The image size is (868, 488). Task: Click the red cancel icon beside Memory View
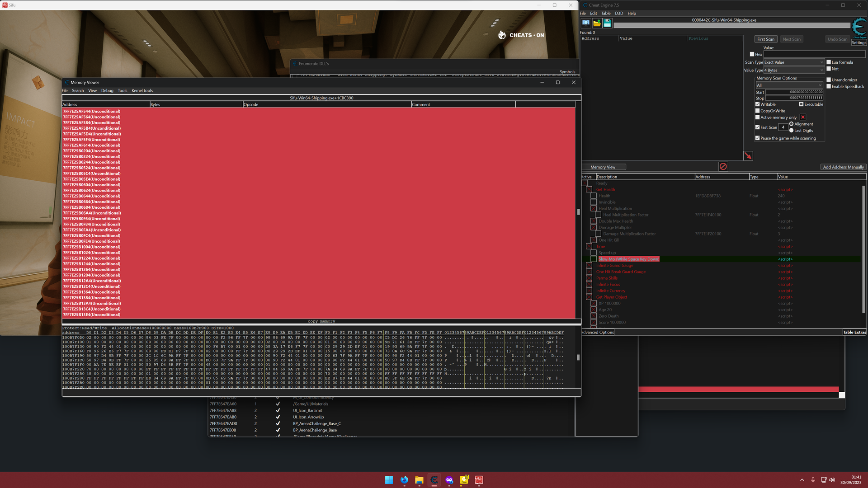tap(723, 166)
